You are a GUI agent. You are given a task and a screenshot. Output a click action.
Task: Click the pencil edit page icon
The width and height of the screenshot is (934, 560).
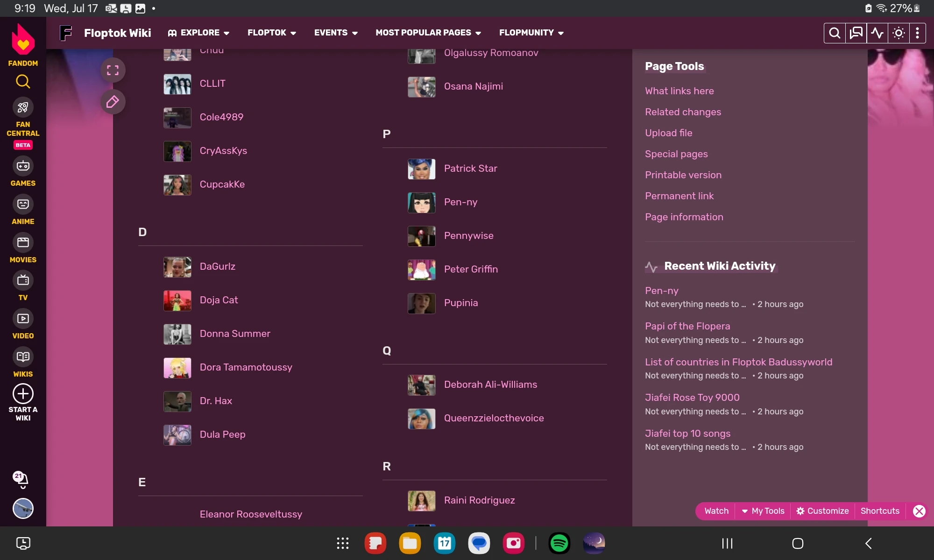pyautogui.click(x=113, y=102)
